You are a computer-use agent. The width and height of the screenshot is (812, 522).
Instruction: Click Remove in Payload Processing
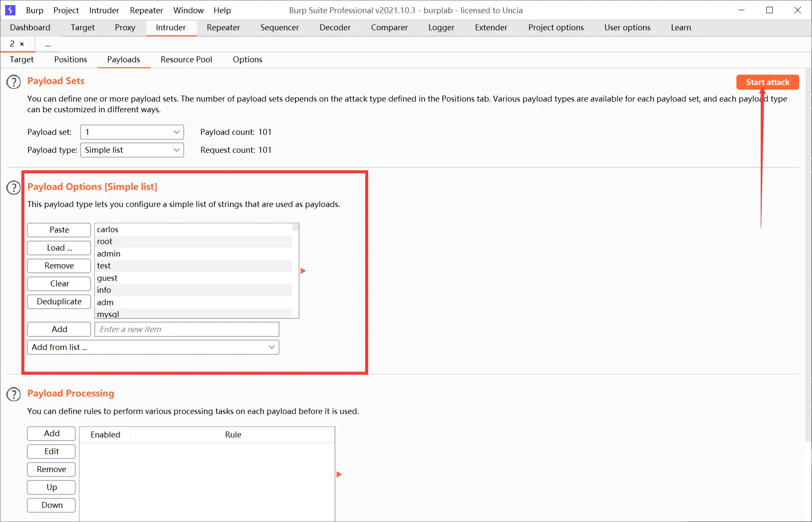[51, 470]
